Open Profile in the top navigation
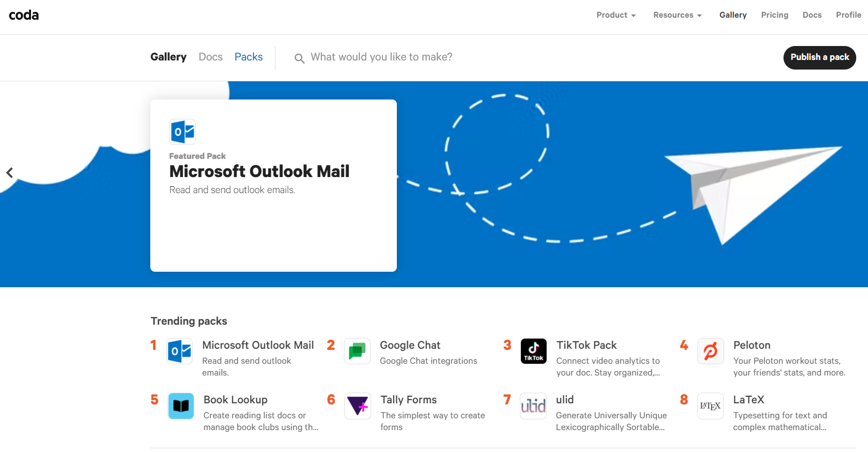 (x=848, y=15)
